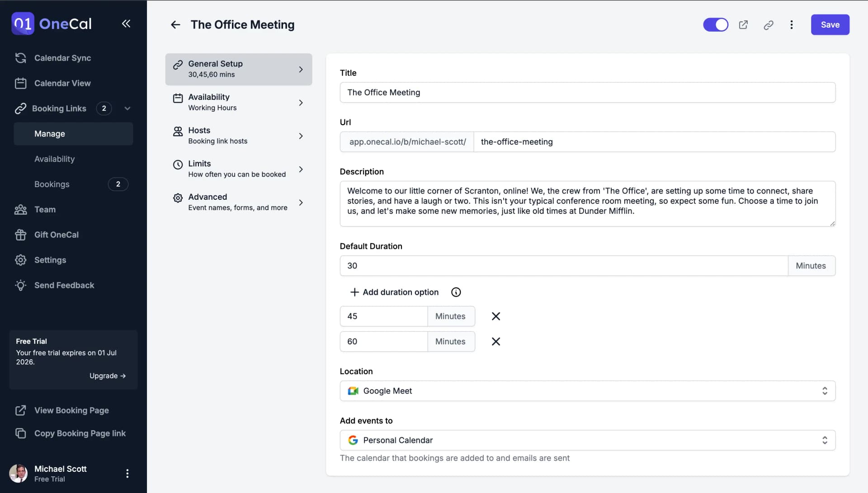Screen dimensions: 868x493
Task: Expand Availability Working Hours chevron
Action: coord(301,103)
